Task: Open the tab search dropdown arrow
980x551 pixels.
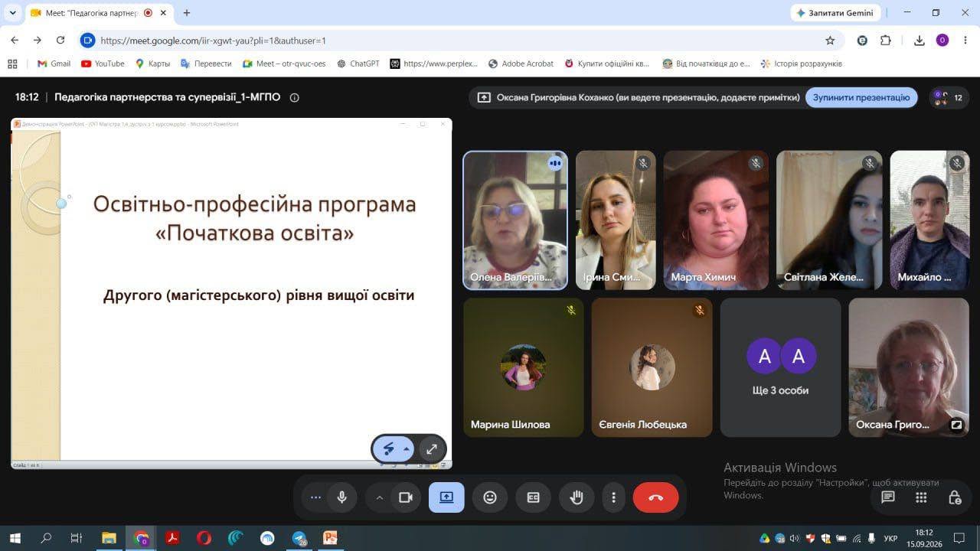Action: (13, 13)
